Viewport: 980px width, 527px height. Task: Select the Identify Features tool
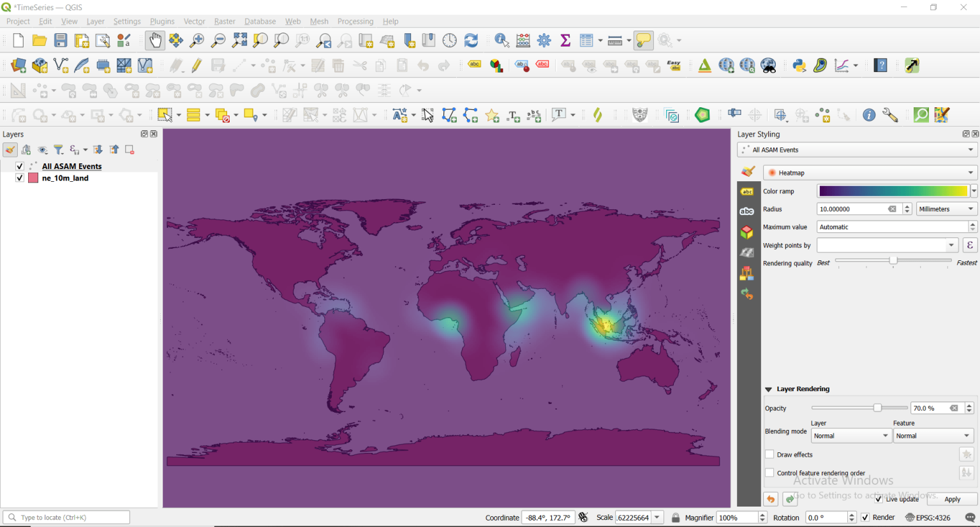502,40
